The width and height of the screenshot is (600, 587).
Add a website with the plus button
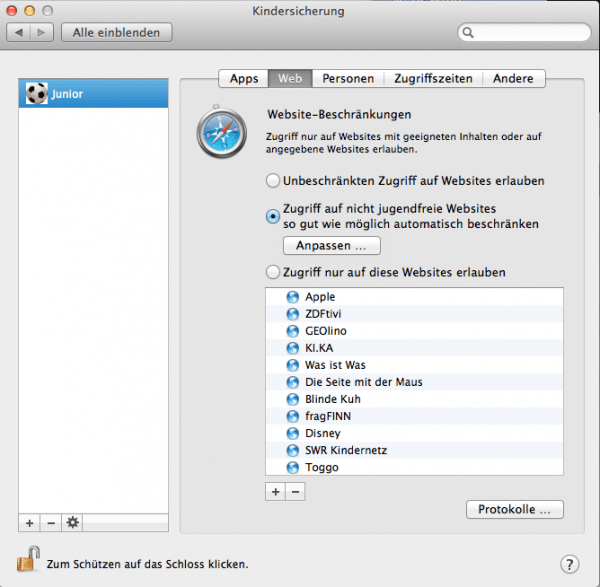click(276, 492)
